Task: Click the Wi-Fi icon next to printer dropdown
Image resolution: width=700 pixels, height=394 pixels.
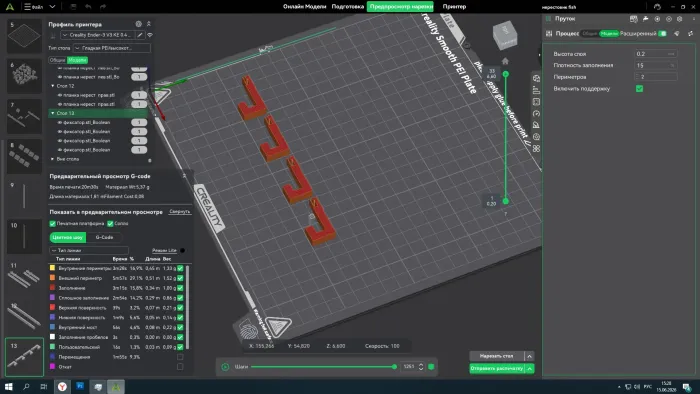Action: pos(150,35)
